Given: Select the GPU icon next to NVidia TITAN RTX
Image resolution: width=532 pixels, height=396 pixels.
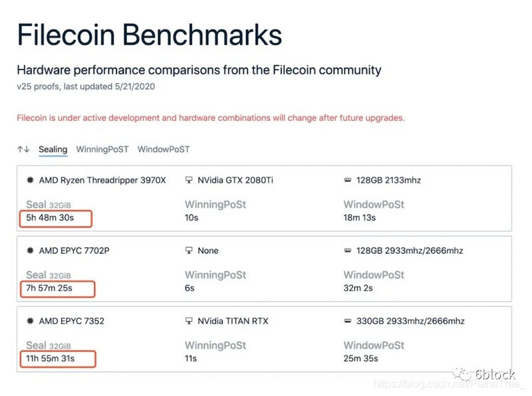Looking at the screenshot, I should [x=188, y=321].
